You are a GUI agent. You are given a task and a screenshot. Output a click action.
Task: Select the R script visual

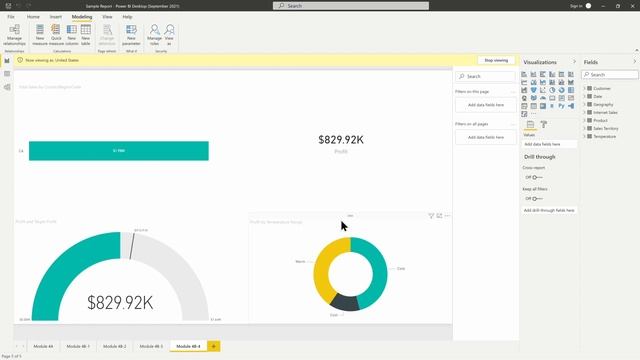click(552, 106)
